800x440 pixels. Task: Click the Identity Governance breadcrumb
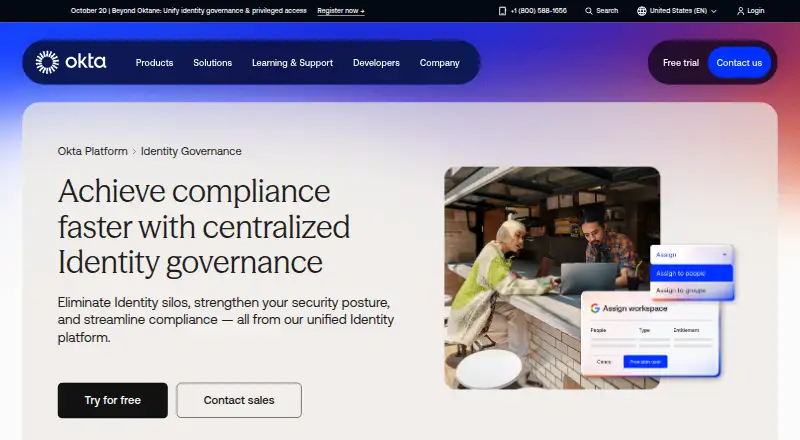191,151
